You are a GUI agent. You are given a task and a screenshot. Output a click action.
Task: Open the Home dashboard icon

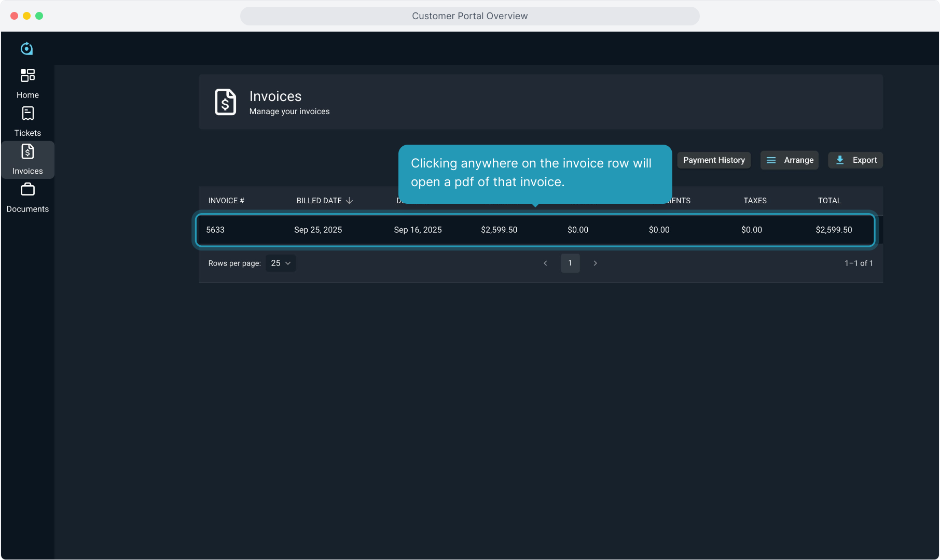[27, 76]
